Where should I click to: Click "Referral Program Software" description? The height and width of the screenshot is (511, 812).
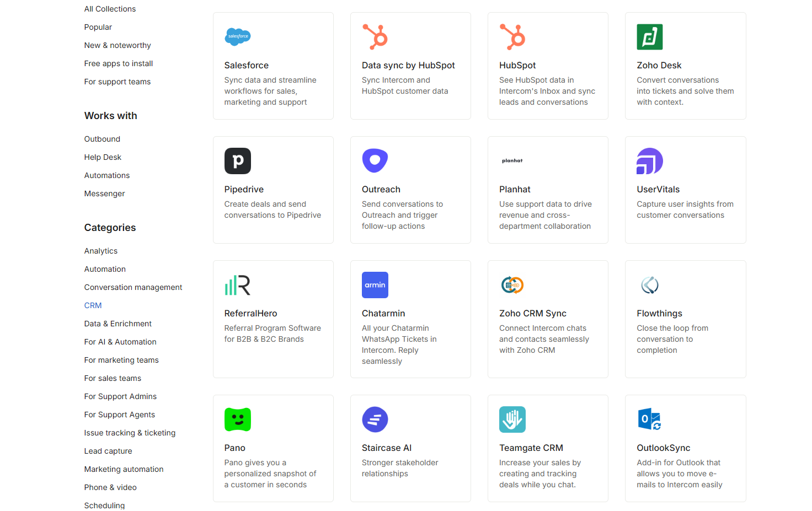(273, 334)
